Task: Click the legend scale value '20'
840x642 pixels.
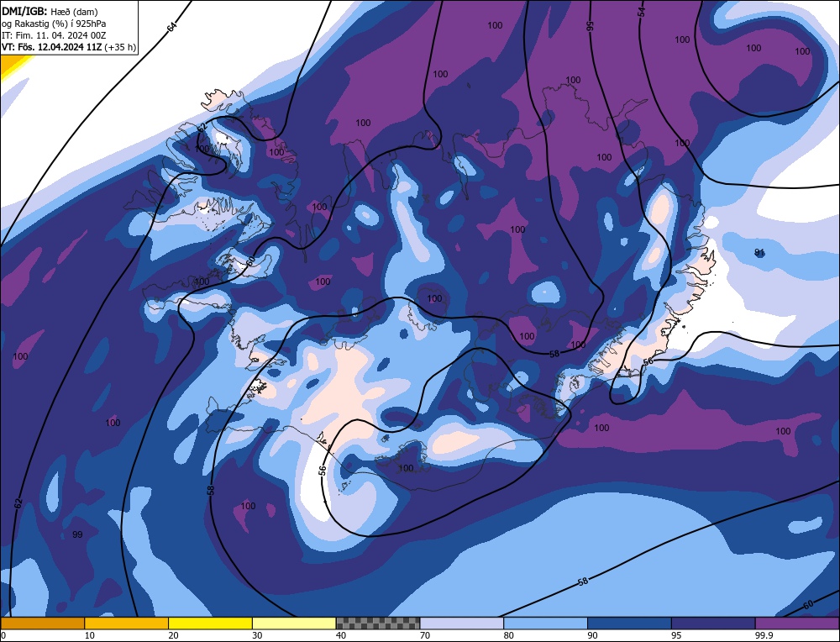Action: tap(174, 635)
